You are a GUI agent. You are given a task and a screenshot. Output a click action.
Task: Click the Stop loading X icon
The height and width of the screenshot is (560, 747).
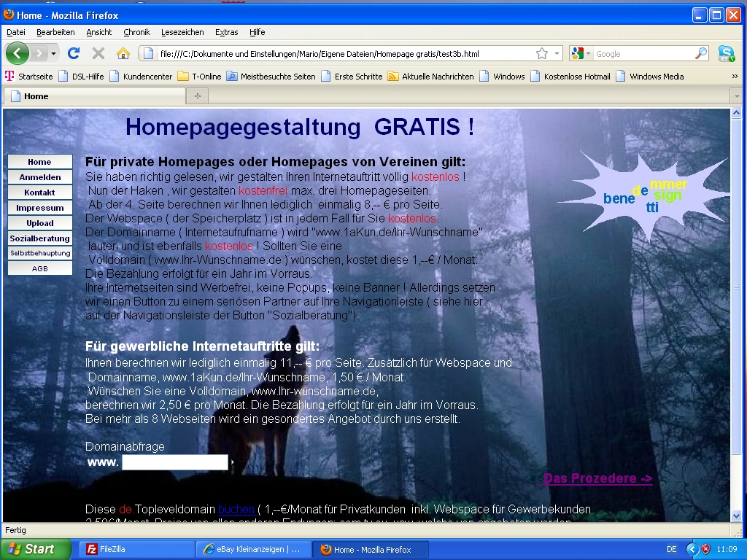pos(98,53)
